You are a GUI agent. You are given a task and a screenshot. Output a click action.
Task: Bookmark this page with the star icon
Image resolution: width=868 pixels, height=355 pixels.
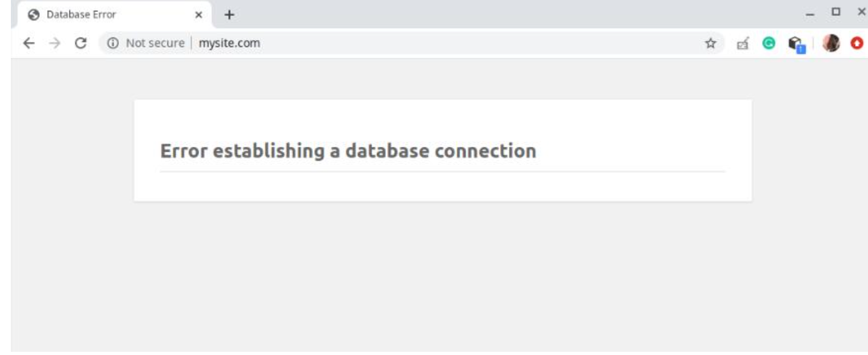coord(710,43)
